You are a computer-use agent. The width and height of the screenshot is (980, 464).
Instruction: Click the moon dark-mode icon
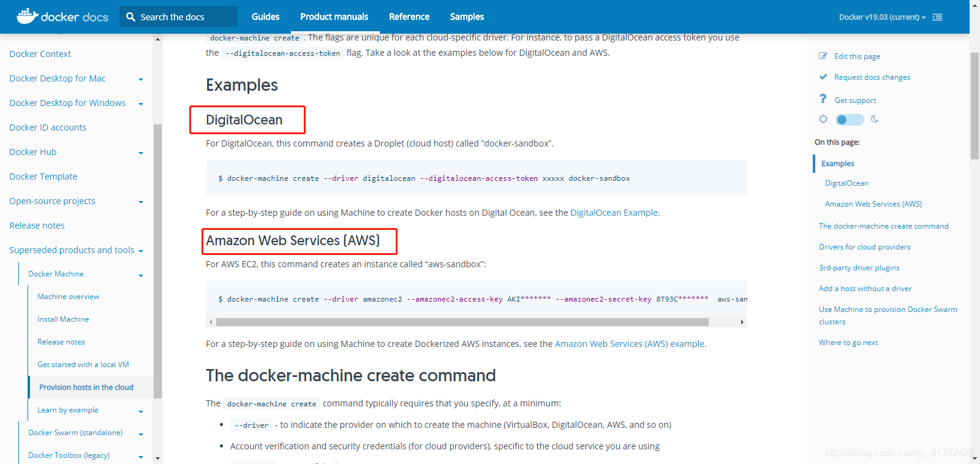pyautogui.click(x=875, y=119)
